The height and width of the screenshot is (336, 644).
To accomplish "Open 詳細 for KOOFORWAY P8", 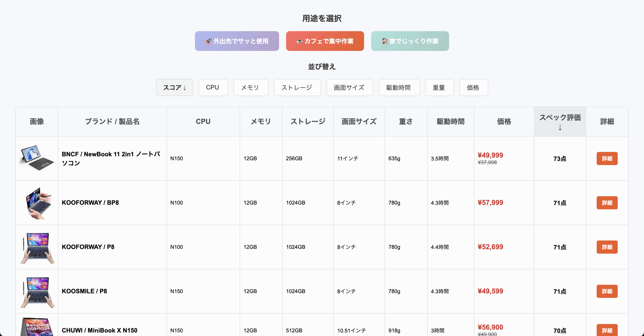I will click(607, 247).
